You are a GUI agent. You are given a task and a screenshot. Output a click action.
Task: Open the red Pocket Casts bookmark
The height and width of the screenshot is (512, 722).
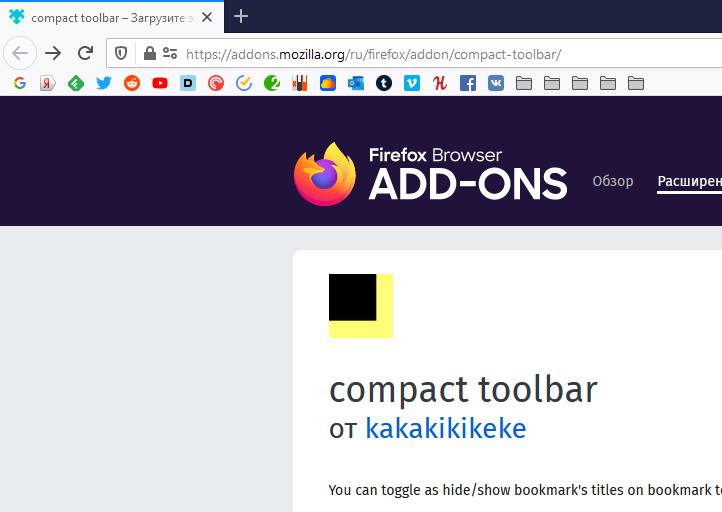pyautogui.click(x=216, y=83)
